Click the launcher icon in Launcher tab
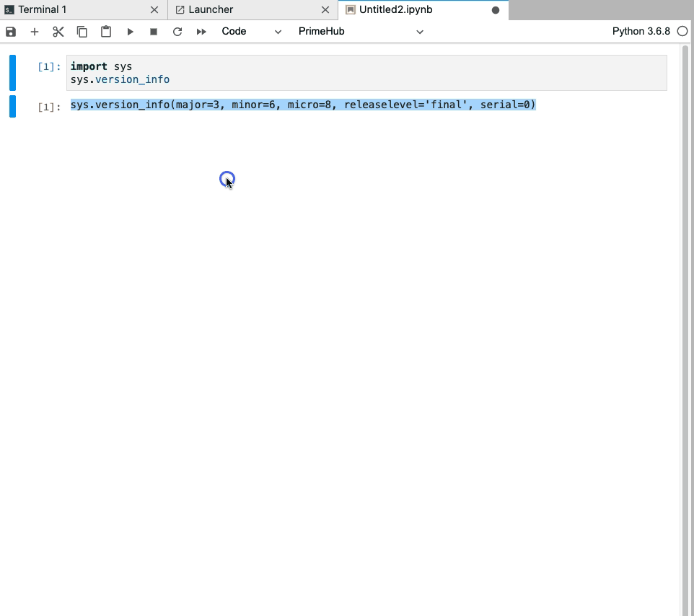This screenshot has width=694, height=616. (x=180, y=9)
